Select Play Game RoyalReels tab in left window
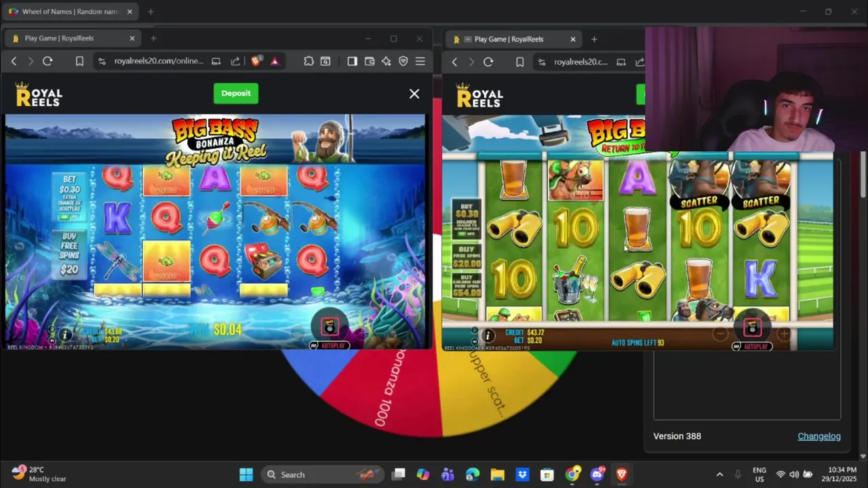The width and height of the screenshot is (868, 488). pos(73,39)
